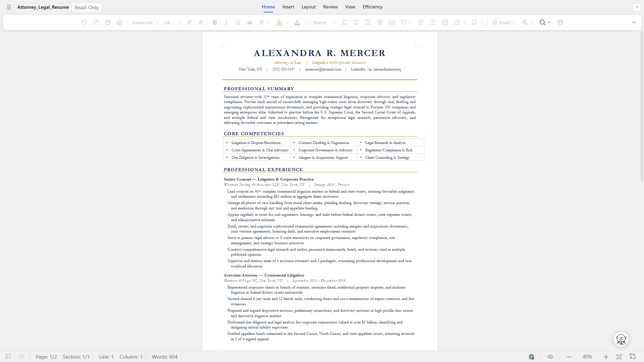This screenshot has width=644, height=362.
Task: Toggle the outline panel icon in status bar
Action: click(x=8, y=357)
